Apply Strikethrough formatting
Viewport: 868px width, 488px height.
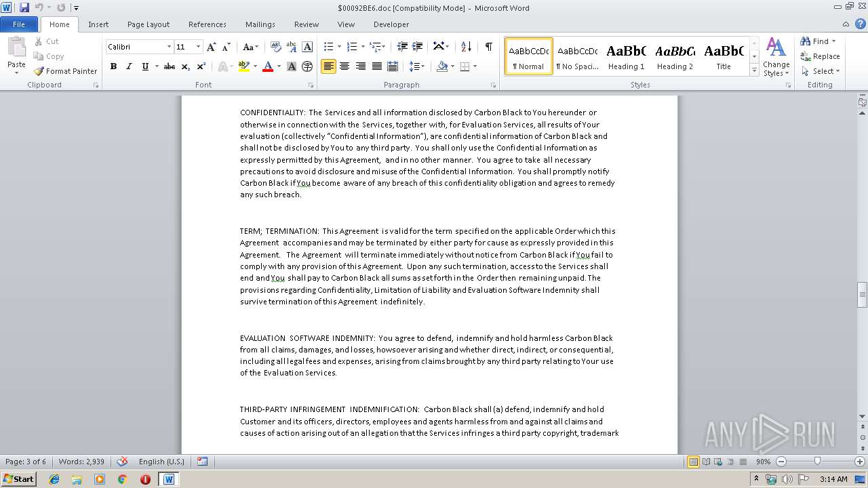click(x=170, y=66)
